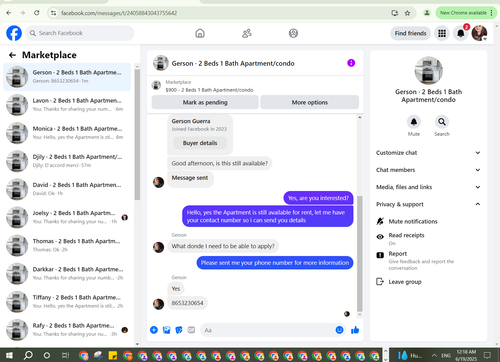Open Darkkar conversation in Marketplace list
Image resolution: width=500 pixels, height=362 pixels.
[67, 273]
